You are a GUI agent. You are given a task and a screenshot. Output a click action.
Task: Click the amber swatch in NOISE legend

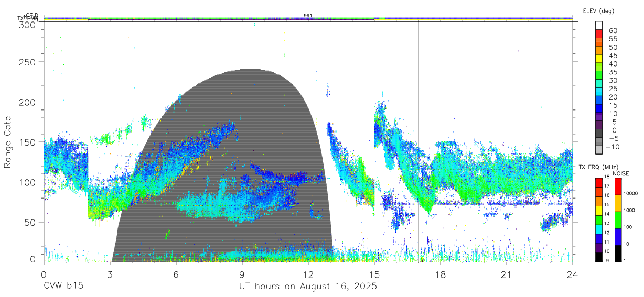point(617,203)
